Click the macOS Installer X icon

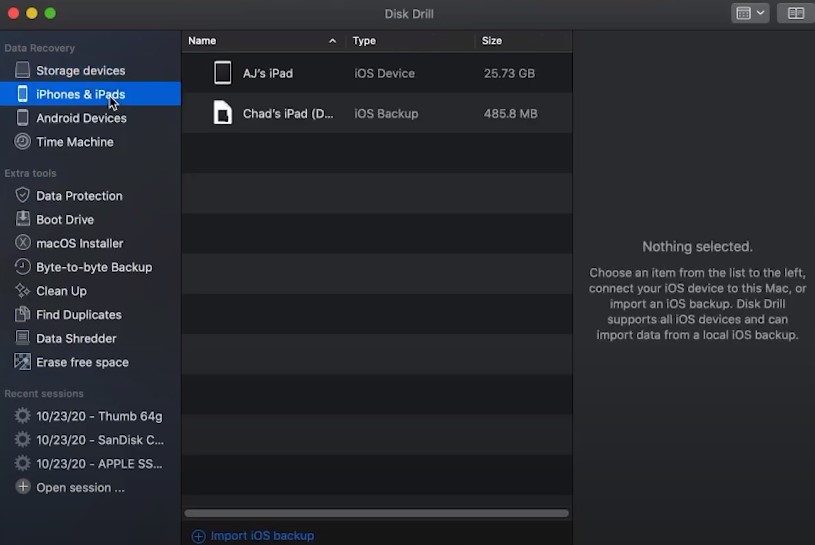pyautogui.click(x=22, y=243)
